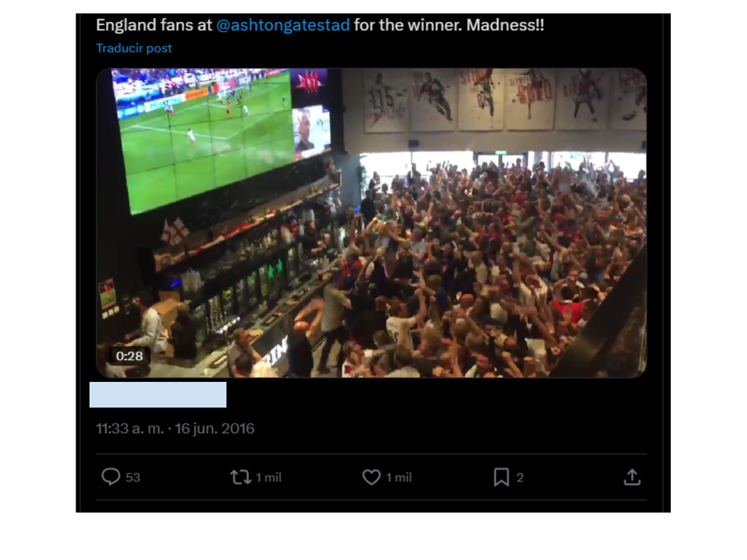
Task: Repost using the retweet arrows icon
Action: (240, 477)
